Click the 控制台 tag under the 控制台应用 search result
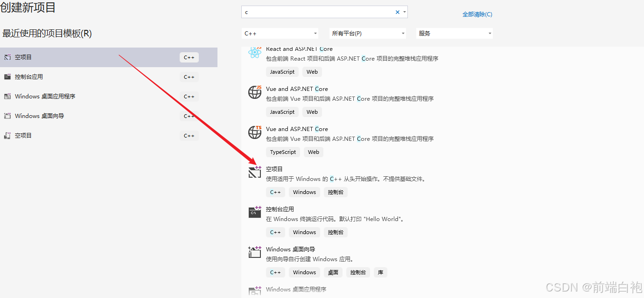644x298 pixels. coord(336,232)
